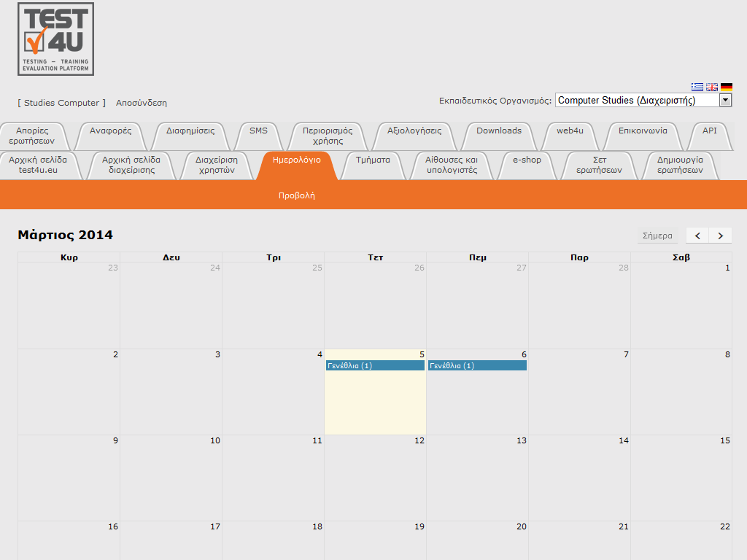Open the Διαφημίσεις tab
Image resolution: width=747 pixels, height=560 pixels.
pyautogui.click(x=190, y=136)
